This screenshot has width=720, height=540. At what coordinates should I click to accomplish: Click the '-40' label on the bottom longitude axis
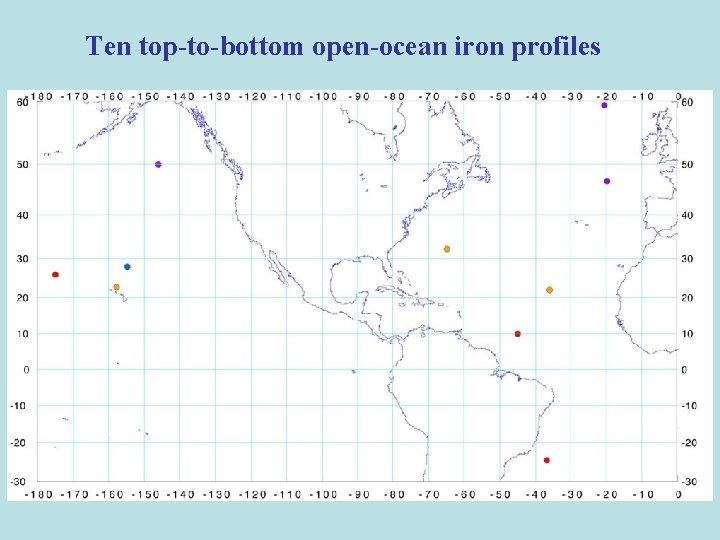[536, 495]
